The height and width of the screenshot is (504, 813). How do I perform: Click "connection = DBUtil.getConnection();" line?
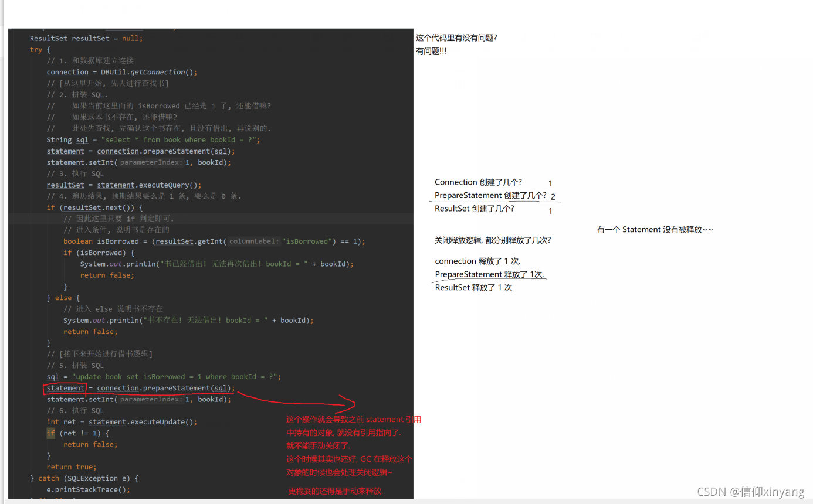pyautogui.click(x=122, y=72)
